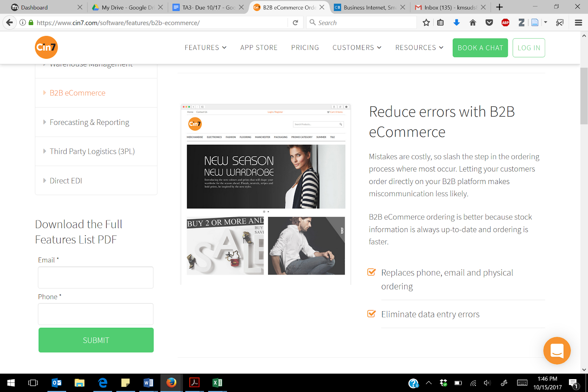Click the taskbar clock 1:46 PM
588x392 pixels.
pyautogui.click(x=547, y=383)
